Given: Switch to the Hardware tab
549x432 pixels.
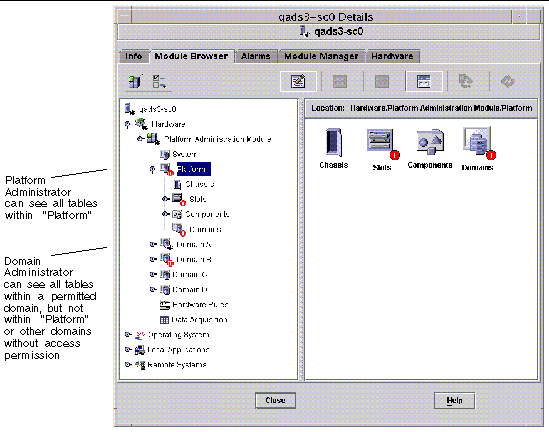Looking at the screenshot, I should [x=392, y=56].
